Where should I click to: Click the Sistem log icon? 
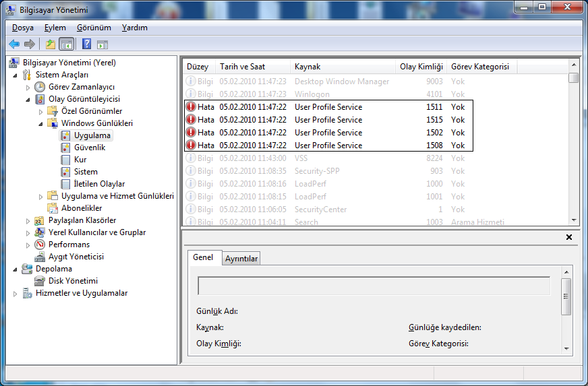click(65, 172)
